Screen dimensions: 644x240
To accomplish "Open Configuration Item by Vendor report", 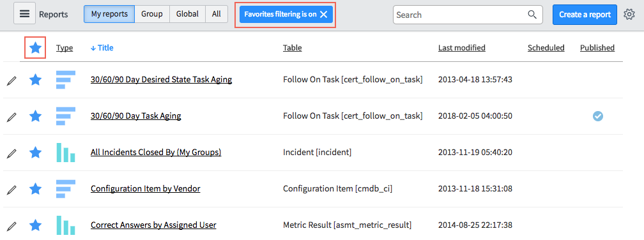I will 146,189.
